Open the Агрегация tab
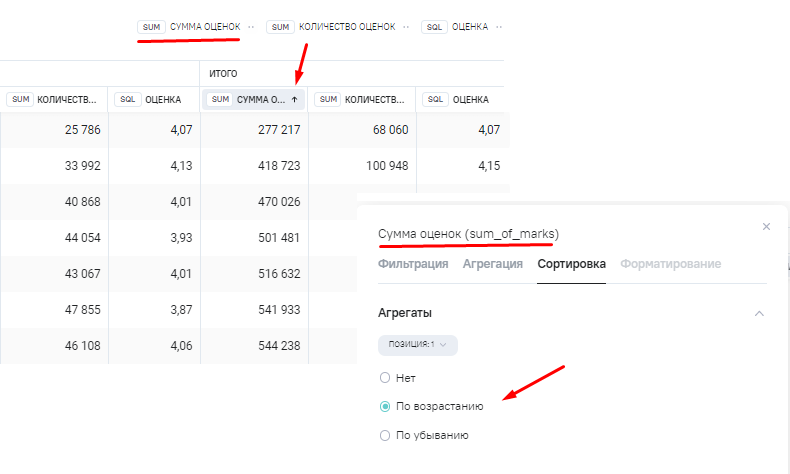The height and width of the screenshot is (474, 790). (x=492, y=264)
